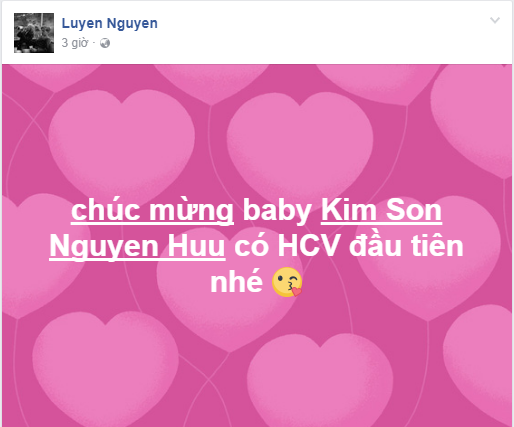This screenshot has height=427, width=514.
Task: Click the dot separator beside the timestamp
Action: 94,43
